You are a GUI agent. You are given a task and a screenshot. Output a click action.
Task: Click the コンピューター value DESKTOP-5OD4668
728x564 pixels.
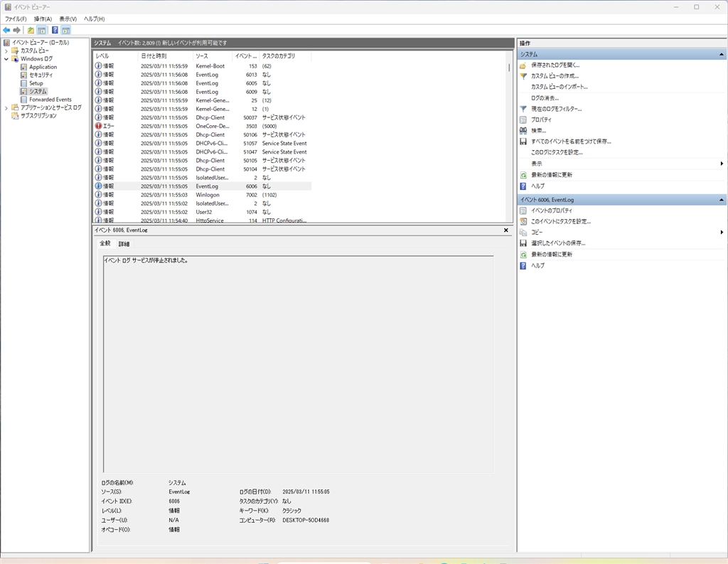pos(306,521)
